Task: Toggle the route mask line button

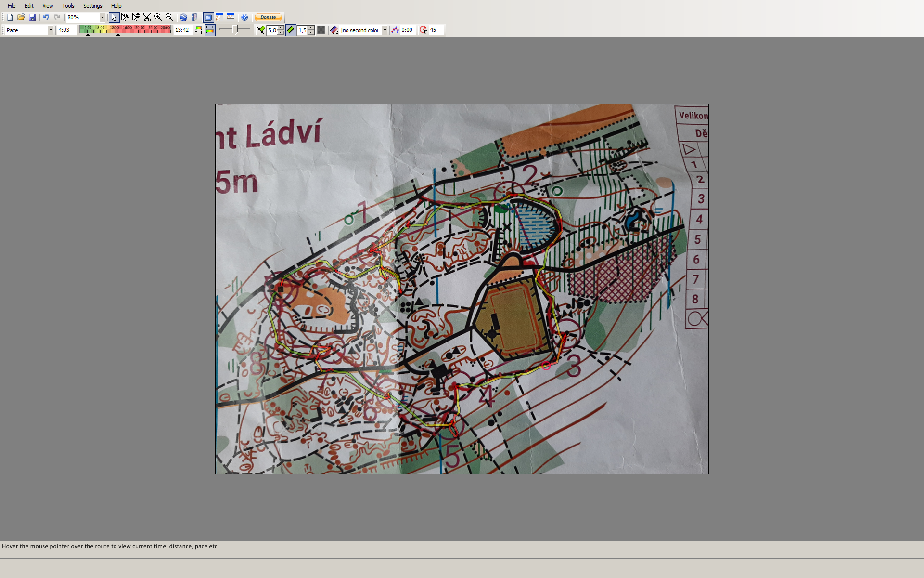Action: pos(291,30)
